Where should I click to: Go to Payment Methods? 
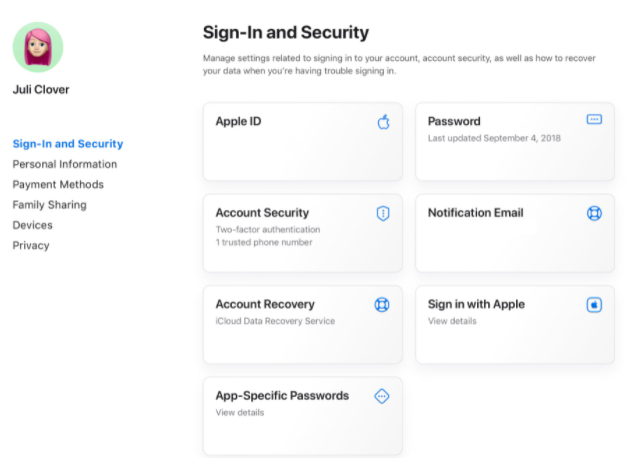[x=58, y=184]
